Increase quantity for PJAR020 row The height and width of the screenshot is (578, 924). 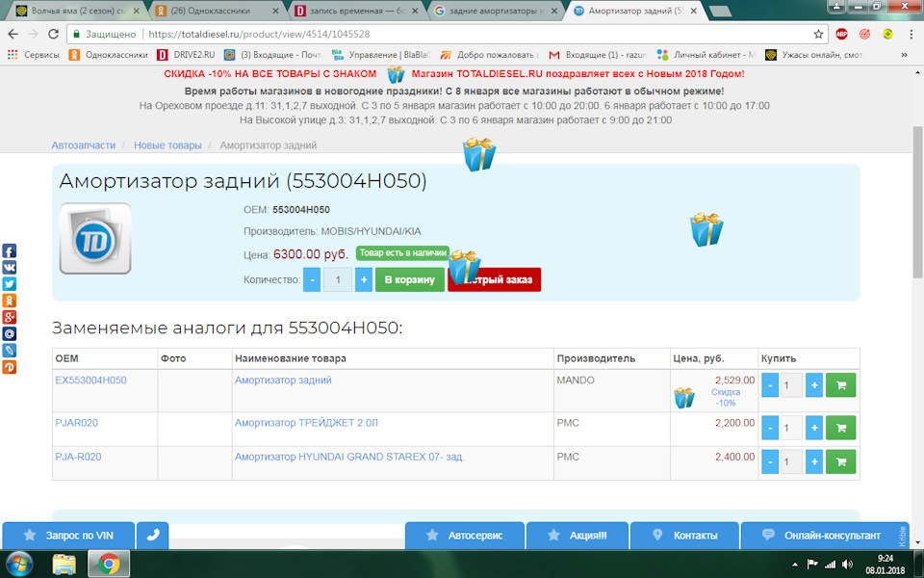tap(814, 428)
